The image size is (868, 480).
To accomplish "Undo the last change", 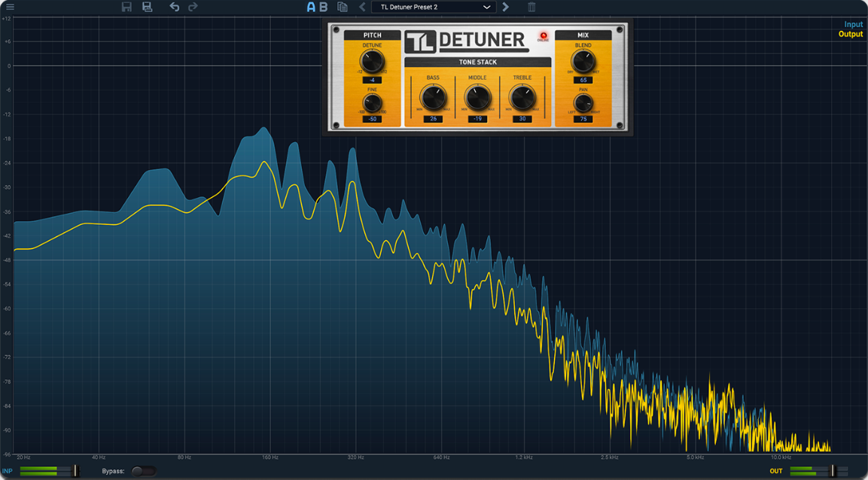I will pyautogui.click(x=175, y=8).
